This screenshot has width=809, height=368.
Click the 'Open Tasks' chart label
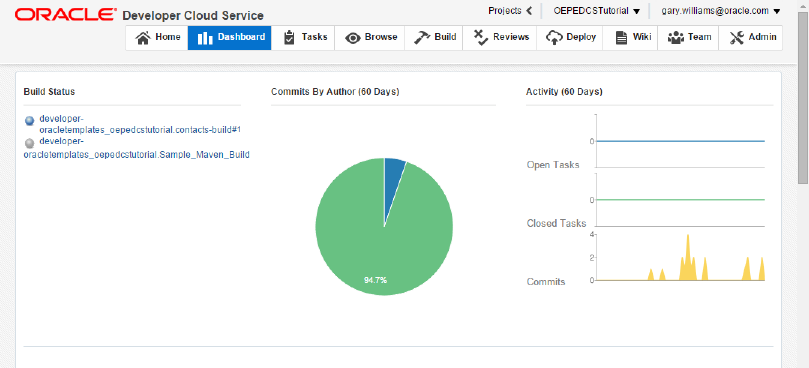tap(553, 165)
